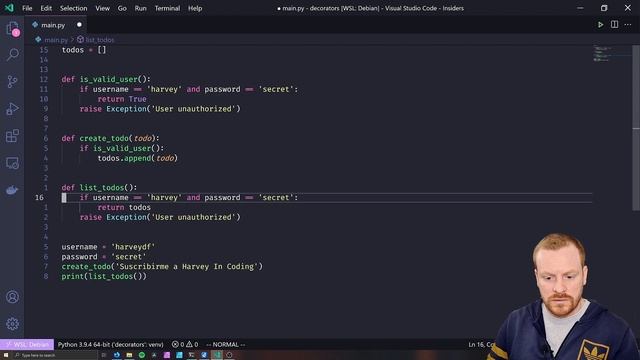
Task: Click 'if is_valid_user():' inside create_todo
Action: 122,148
